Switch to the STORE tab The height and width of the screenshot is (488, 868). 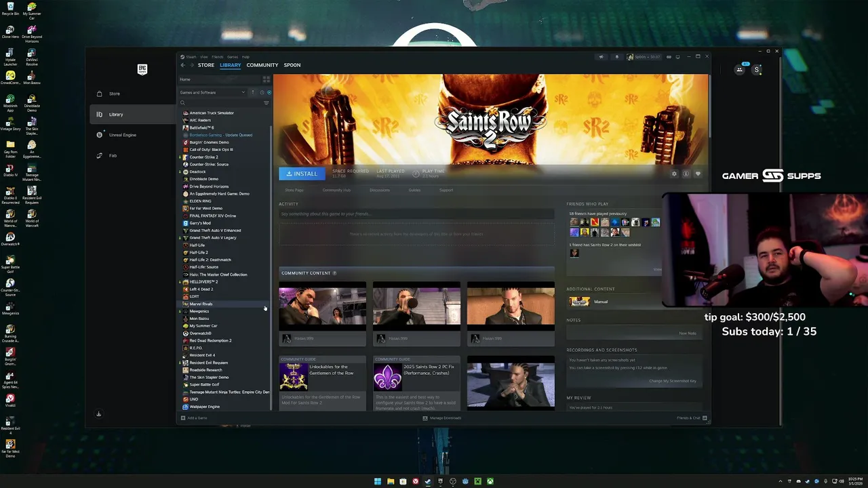coord(206,65)
